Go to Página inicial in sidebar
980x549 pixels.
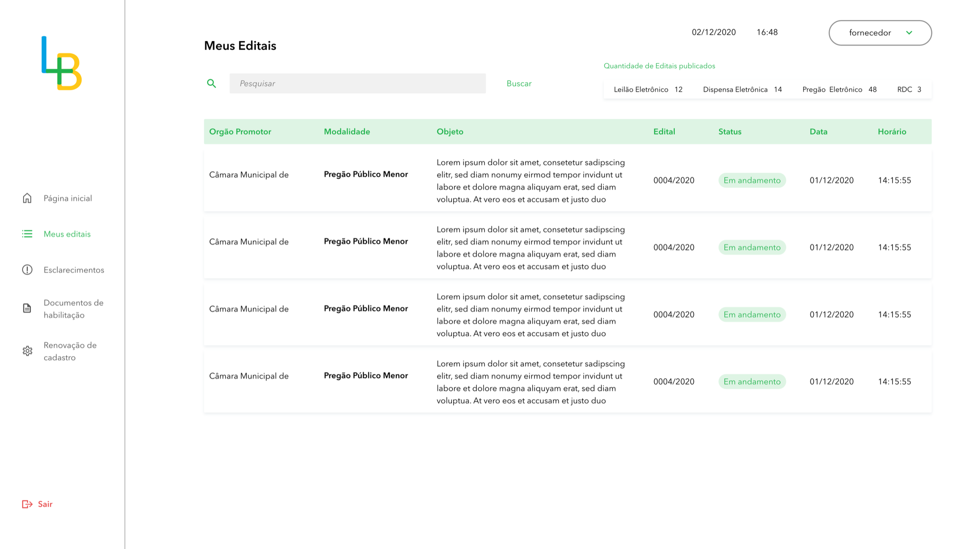tap(68, 198)
